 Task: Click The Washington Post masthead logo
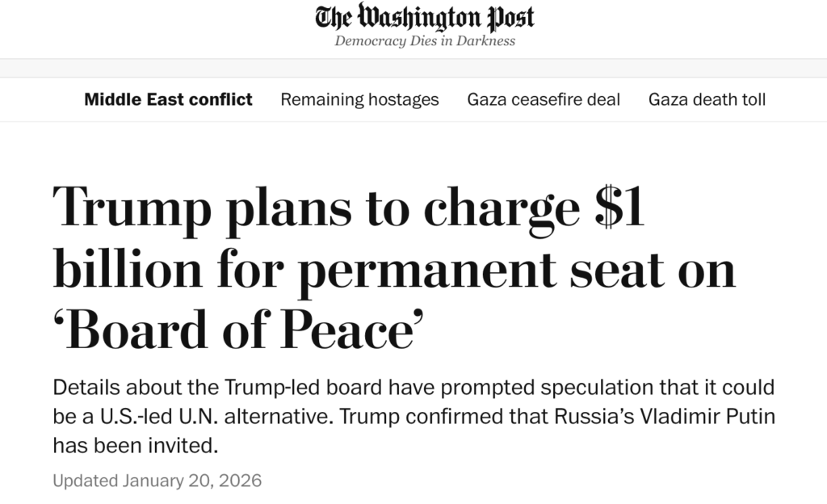[425, 18]
